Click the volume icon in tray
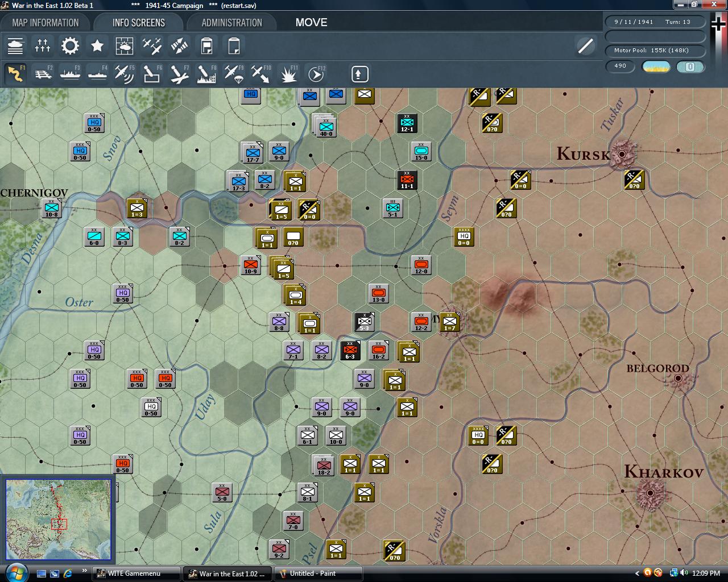This screenshot has width=728, height=582. 684,573
